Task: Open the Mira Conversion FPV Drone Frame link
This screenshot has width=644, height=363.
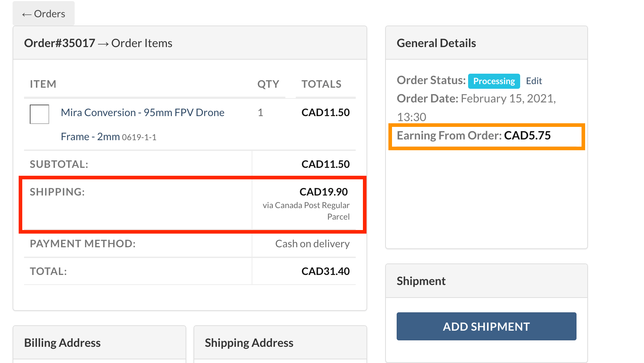Action: coord(143,113)
